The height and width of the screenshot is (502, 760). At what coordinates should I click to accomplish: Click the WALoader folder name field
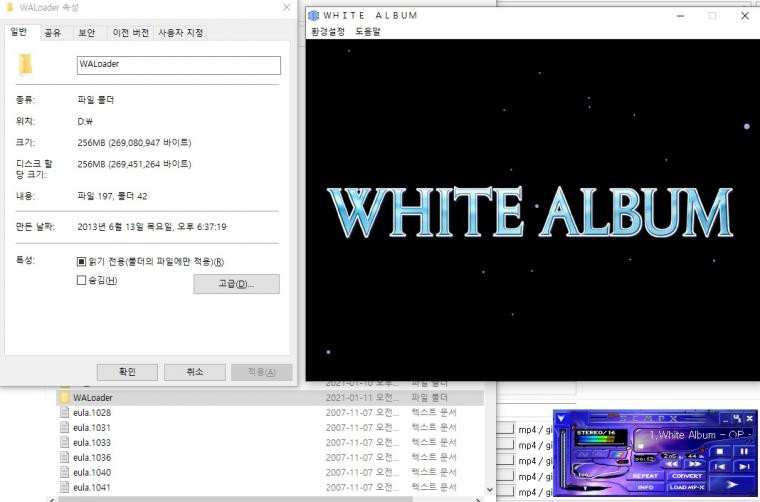(x=178, y=65)
